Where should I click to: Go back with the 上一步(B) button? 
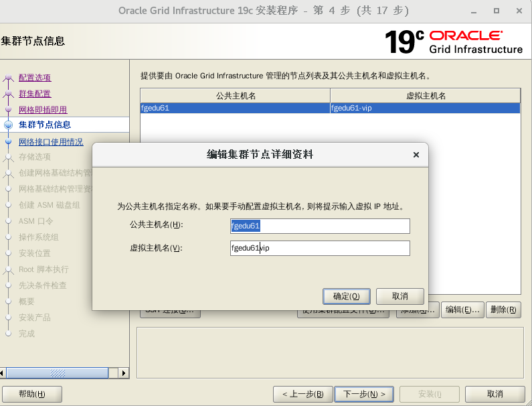[303, 394]
